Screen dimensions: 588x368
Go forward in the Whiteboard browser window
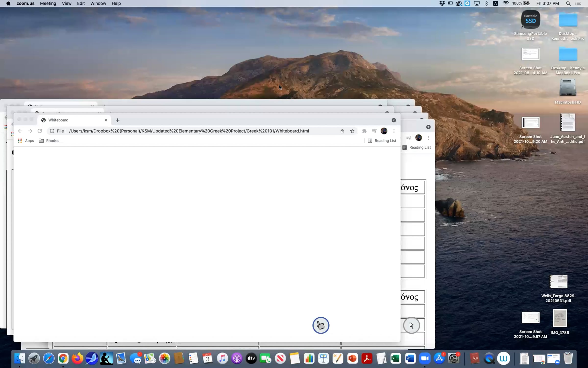[30, 131]
